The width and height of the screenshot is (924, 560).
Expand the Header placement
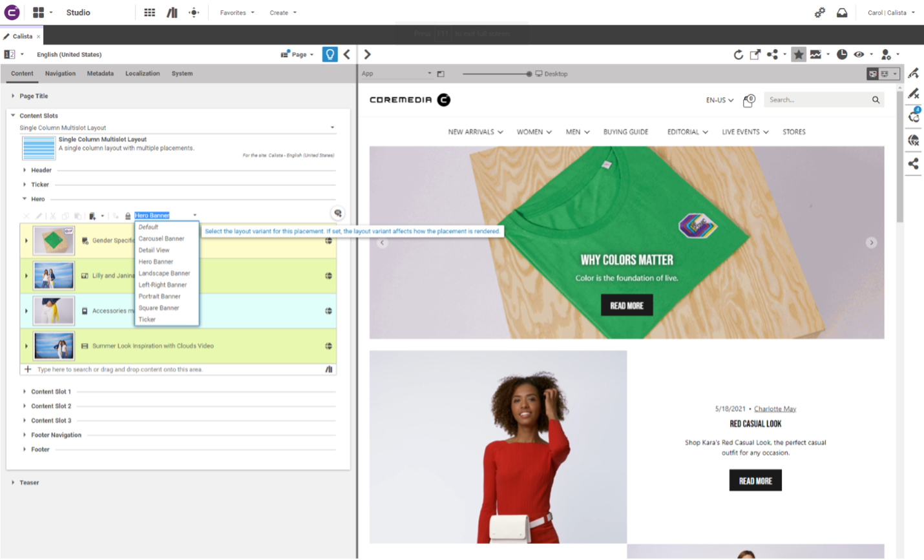pos(25,171)
